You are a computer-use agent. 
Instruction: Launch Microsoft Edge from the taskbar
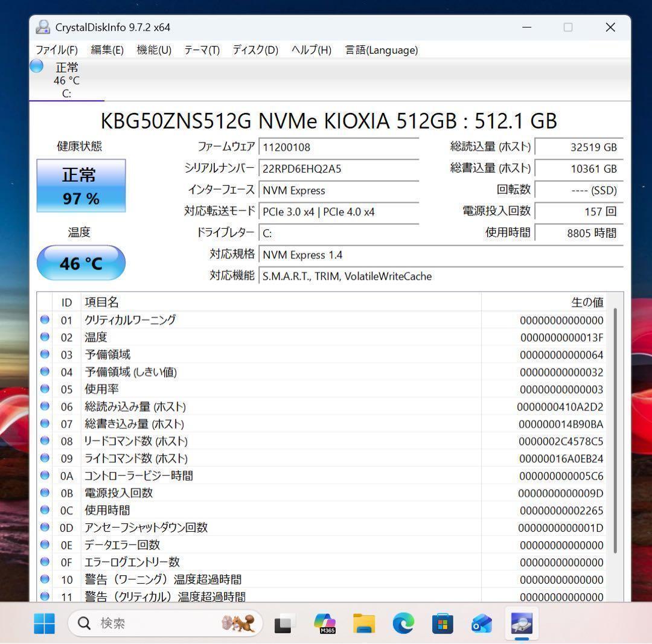(403, 623)
